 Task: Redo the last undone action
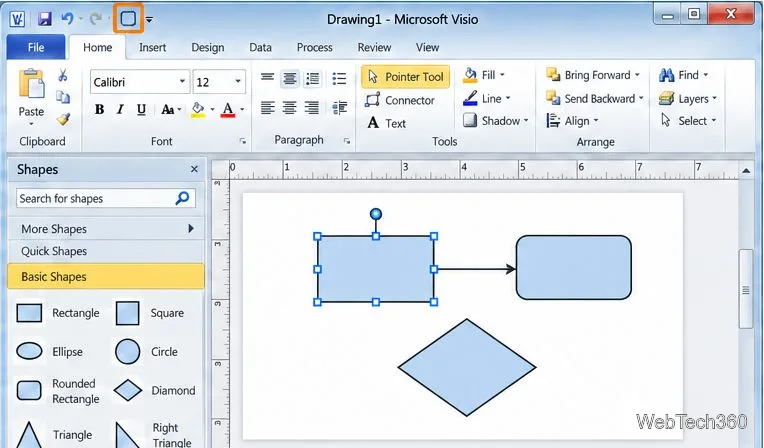pyautogui.click(x=96, y=19)
